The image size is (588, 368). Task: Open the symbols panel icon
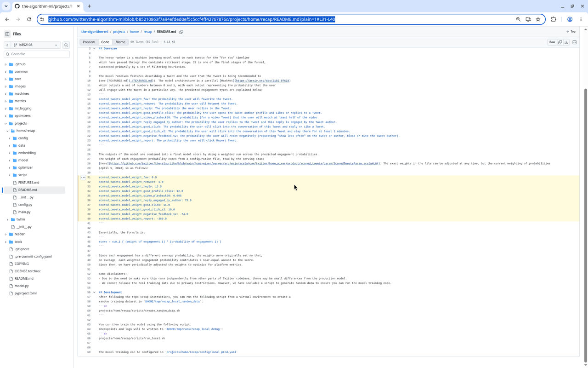click(575, 42)
